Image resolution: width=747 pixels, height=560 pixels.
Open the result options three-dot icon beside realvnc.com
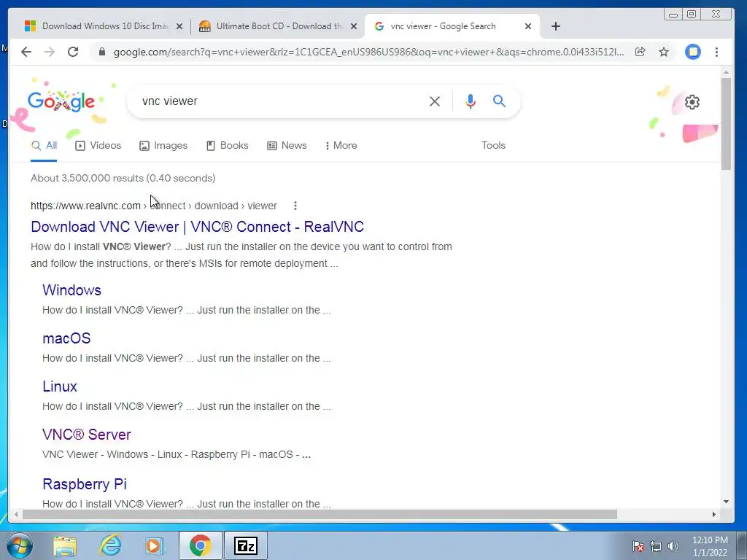point(295,206)
